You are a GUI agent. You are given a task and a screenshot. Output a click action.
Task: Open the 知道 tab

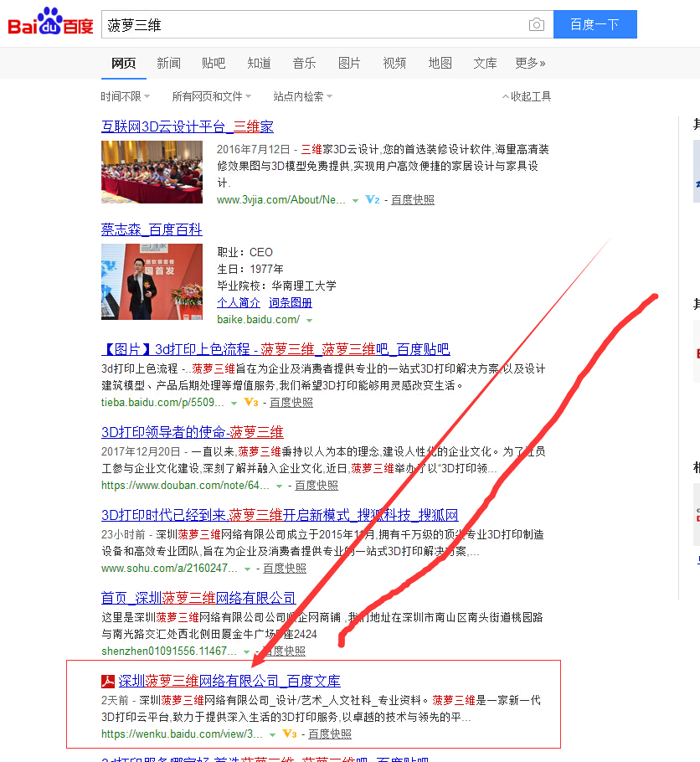coord(259,63)
